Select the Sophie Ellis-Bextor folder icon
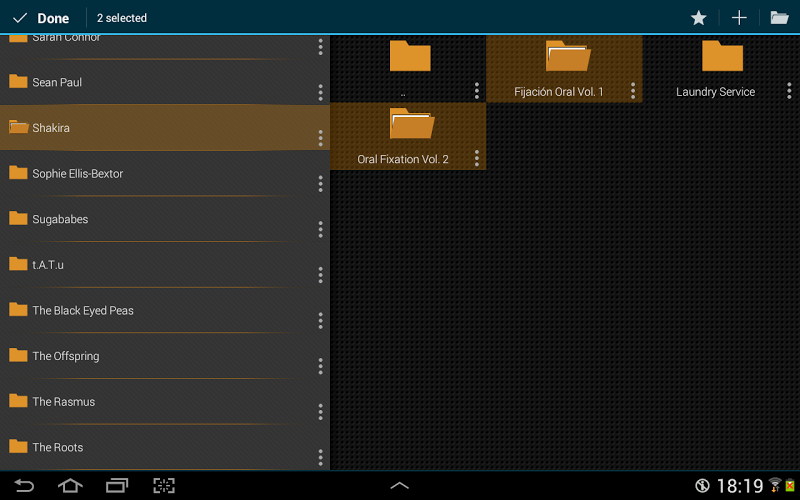Viewport: 800px width, 500px height. coord(18,172)
